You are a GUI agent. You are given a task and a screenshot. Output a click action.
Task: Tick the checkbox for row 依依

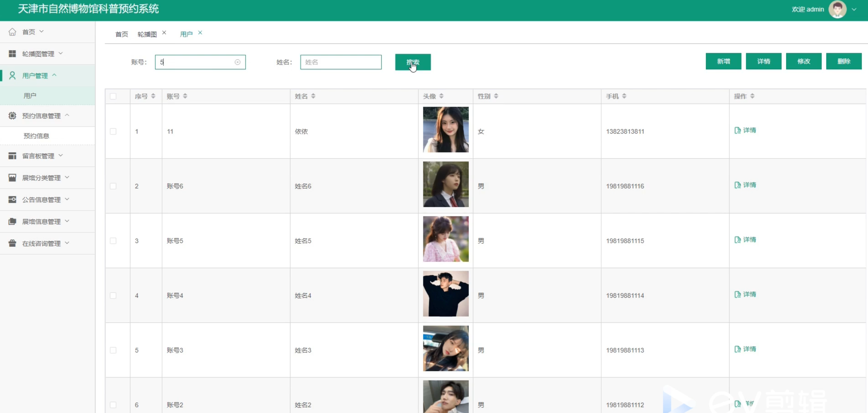coord(113,131)
